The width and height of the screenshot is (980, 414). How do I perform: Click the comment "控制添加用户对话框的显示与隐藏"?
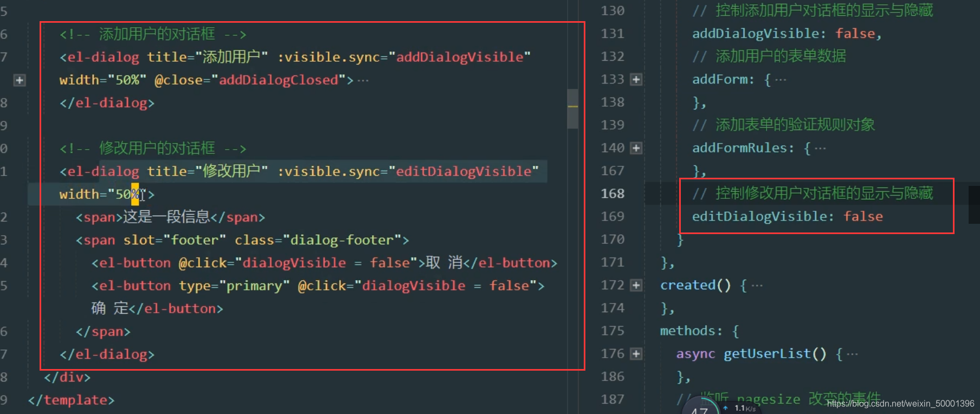pyautogui.click(x=813, y=11)
